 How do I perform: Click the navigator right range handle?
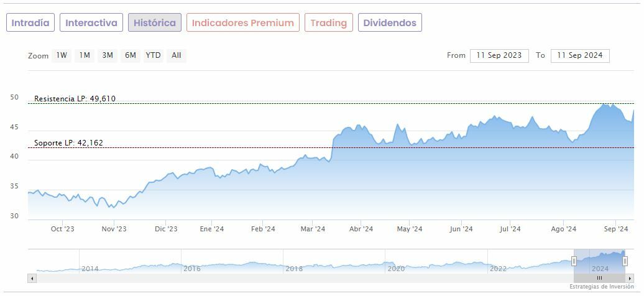click(x=625, y=261)
